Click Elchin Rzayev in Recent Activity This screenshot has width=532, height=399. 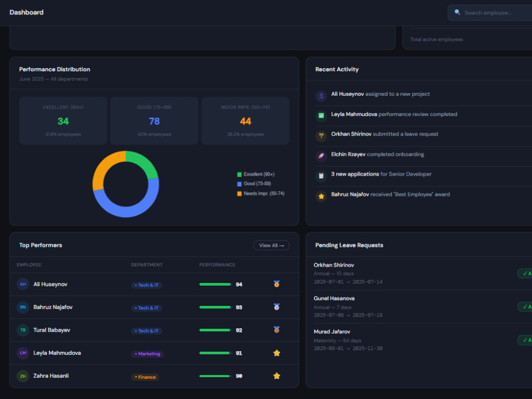pyautogui.click(x=348, y=154)
